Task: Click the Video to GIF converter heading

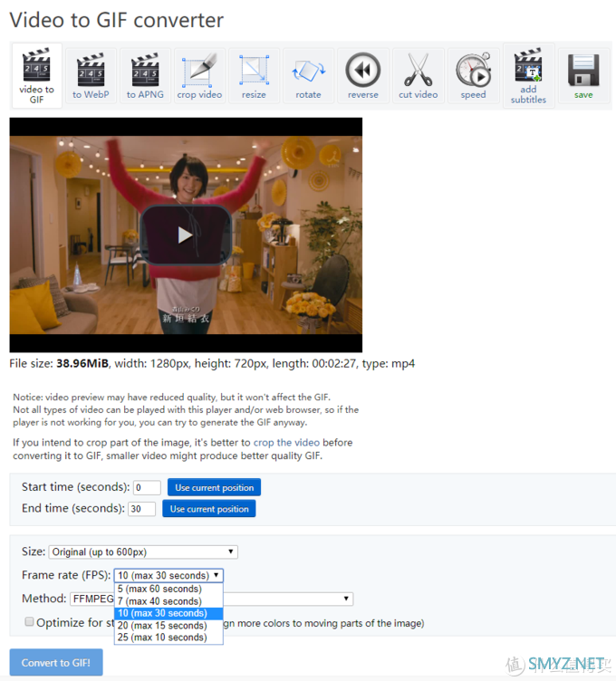Action: [117, 20]
